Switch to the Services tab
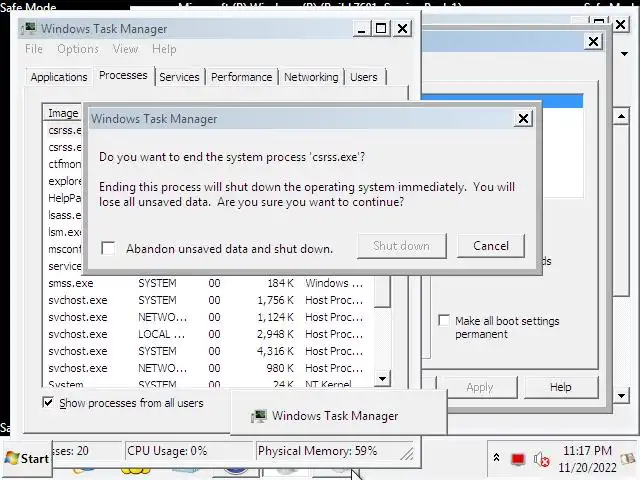This screenshot has width=640, height=480. [179, 77]
